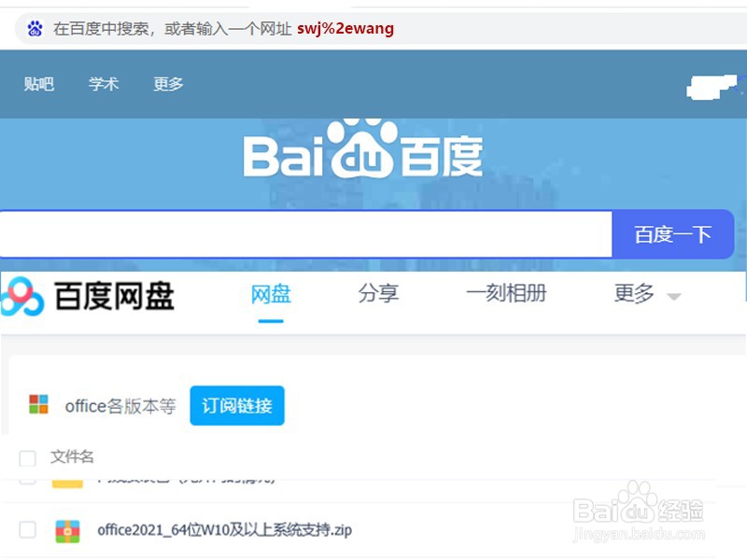Click the 百度网盘 cloud logo icon
The width and height of the screenshot is (747, 560).
coord(22,296)
